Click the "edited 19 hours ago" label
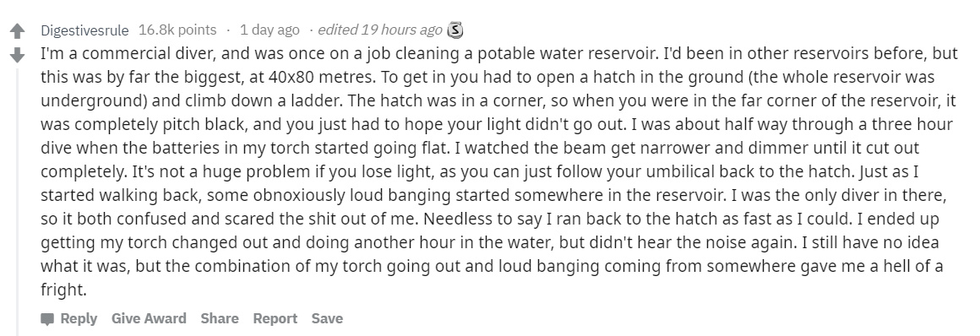The height and width of the screenshot is (336, 980). coord(380,30)
